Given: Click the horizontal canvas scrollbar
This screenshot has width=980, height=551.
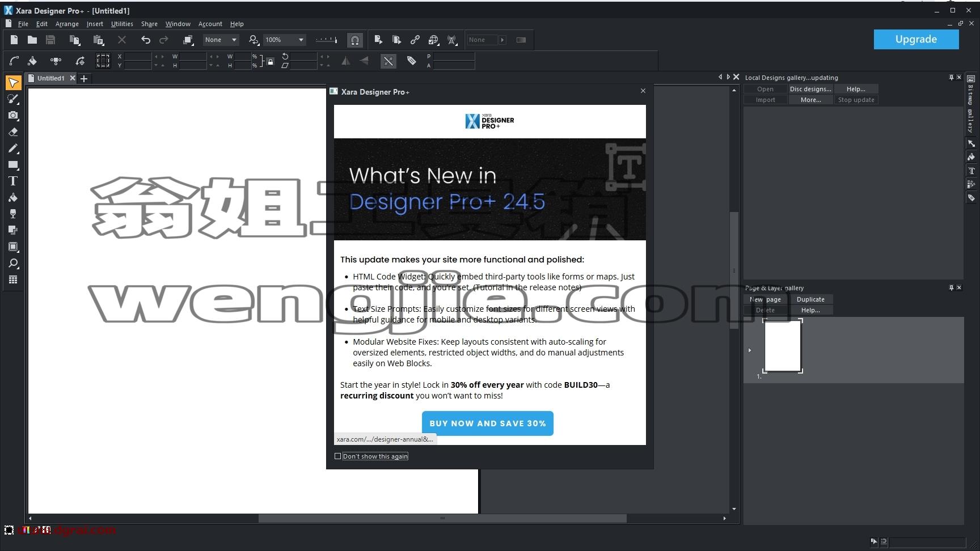Looking at the screenshot, I should click(x=442, y=518).
